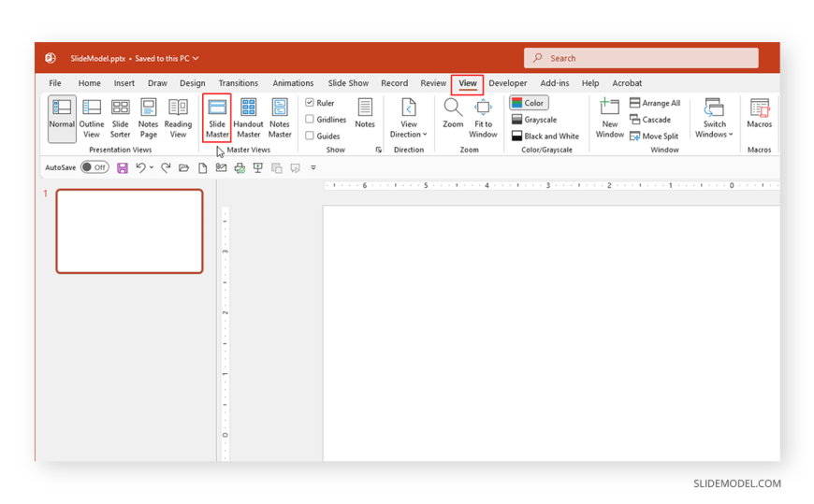
Task: Open Outline View
Action: point(92,119)
